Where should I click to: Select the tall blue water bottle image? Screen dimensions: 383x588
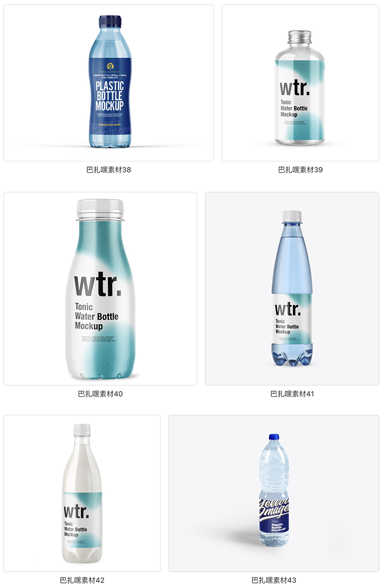pyautogui.click(x=292, y=288)
